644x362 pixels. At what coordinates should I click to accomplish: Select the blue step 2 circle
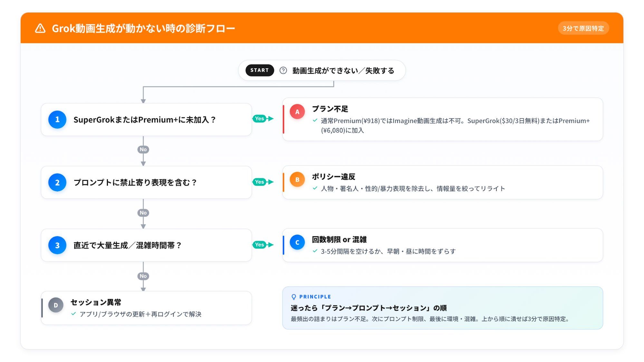click(57, 182)
